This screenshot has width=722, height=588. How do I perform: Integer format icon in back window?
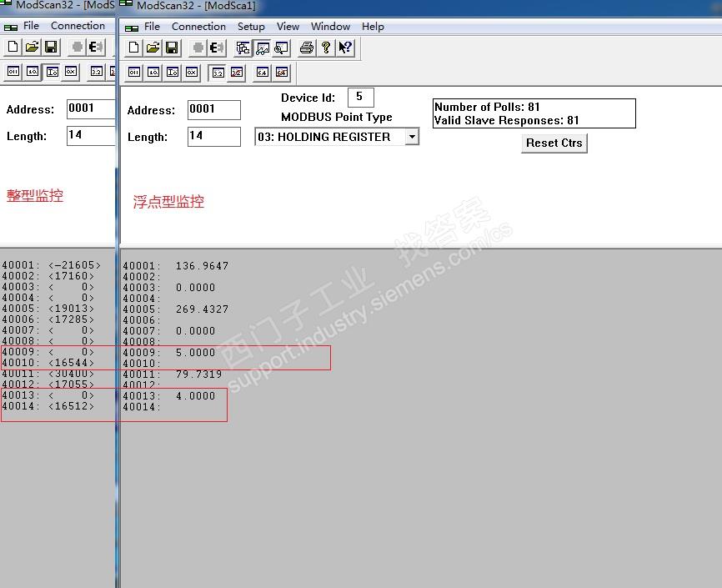click(x=52, y=72)
